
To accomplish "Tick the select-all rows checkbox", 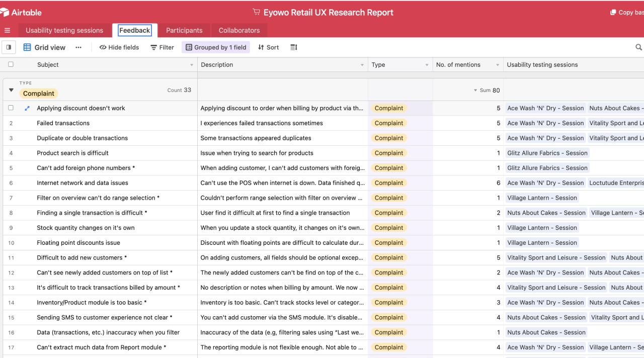I will 11,64.
